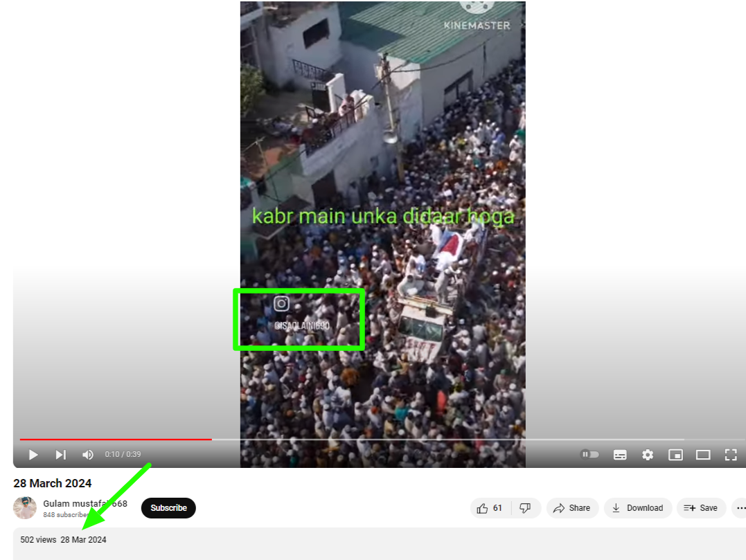This screenshot has height=560, width=746.
Task: Skip to the next video
Action: click(x=61, y=455)
